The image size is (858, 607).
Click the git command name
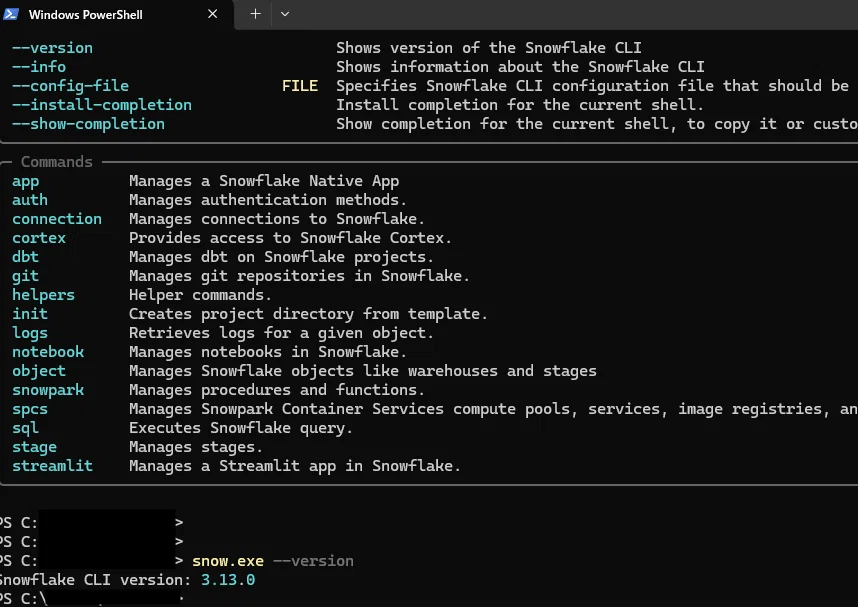[x=25, y=276]
